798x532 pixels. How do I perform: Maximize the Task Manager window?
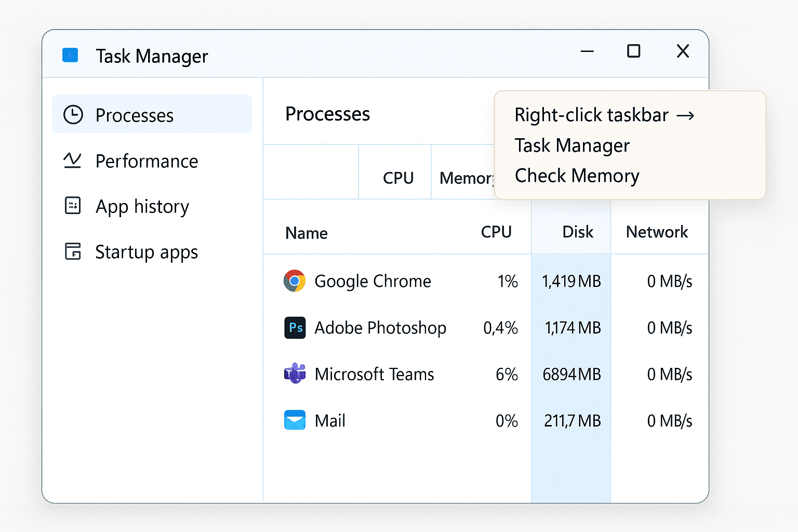(634, 51)
